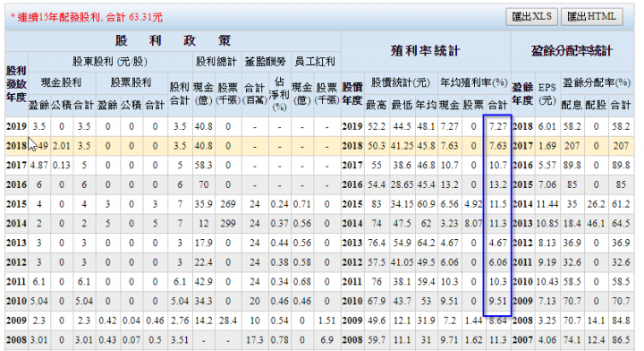Click the 佔淨利(%) column header

click(279, 94)
